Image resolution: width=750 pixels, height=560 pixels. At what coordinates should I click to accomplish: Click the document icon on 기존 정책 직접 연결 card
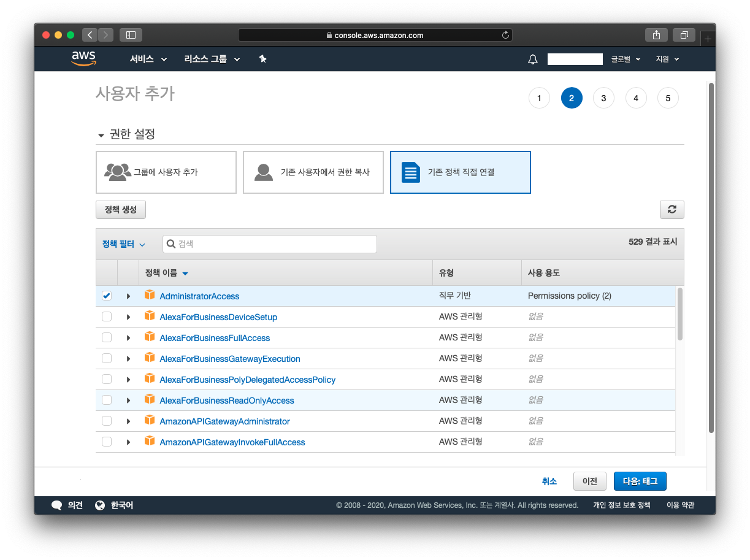410,172
